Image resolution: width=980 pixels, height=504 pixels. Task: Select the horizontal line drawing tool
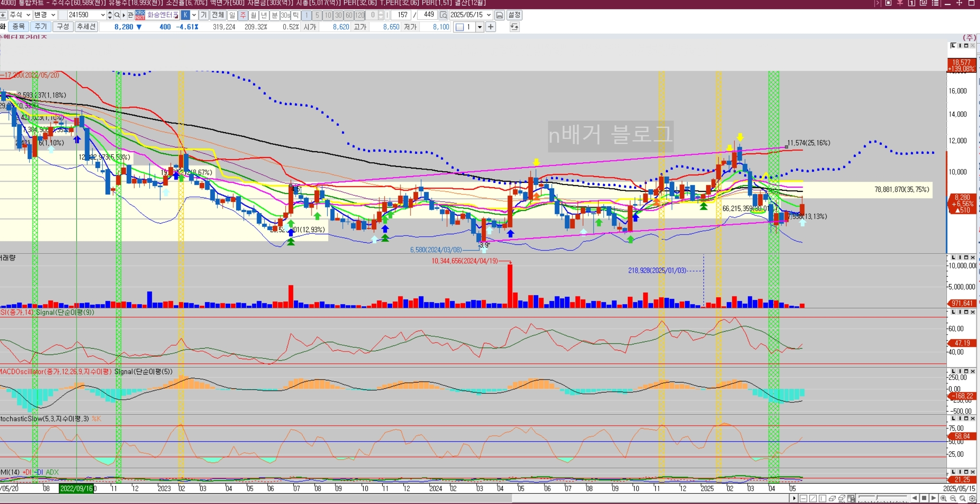point(803,498)
